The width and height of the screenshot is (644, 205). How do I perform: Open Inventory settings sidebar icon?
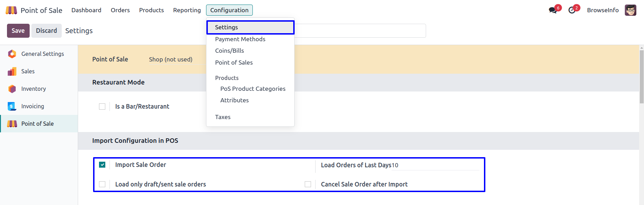tap(12, 89)
